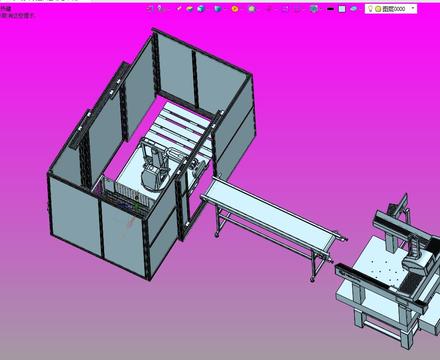Toggle the yellow circle layer status icon
This screenshot has height=360, width=440.
pos(378,9)
